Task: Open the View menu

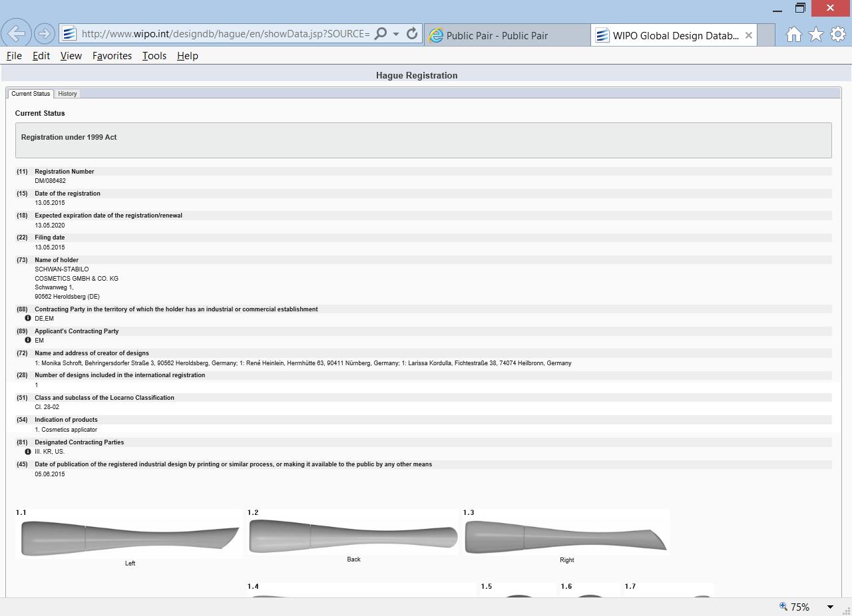Action: point(71,56)
